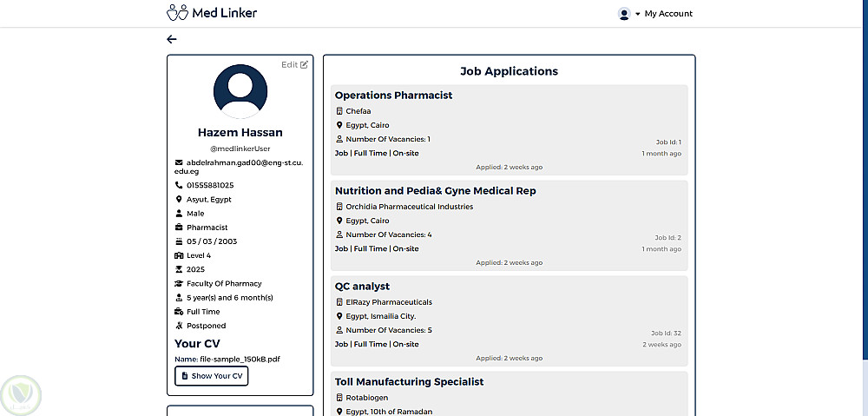The width and height of the screenshot is (868, 416).
Task: Open the My Account avatar icon
Action: (624, 14)
